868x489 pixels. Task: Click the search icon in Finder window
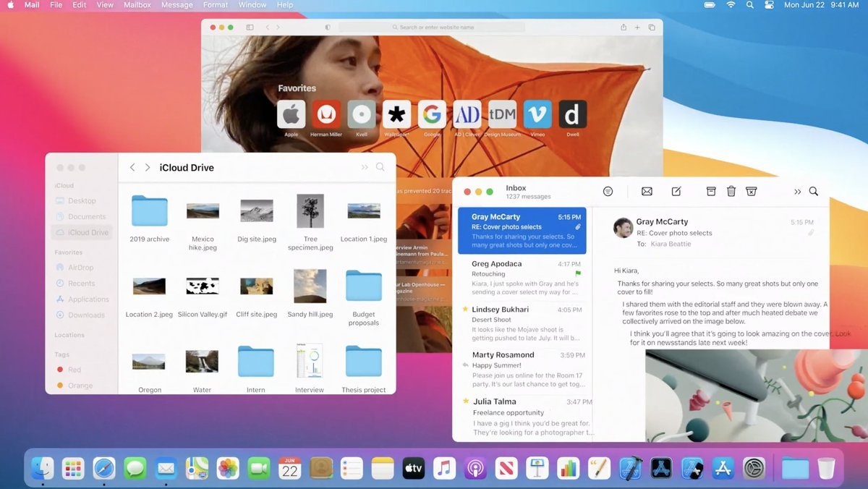(x=380, y=167)
